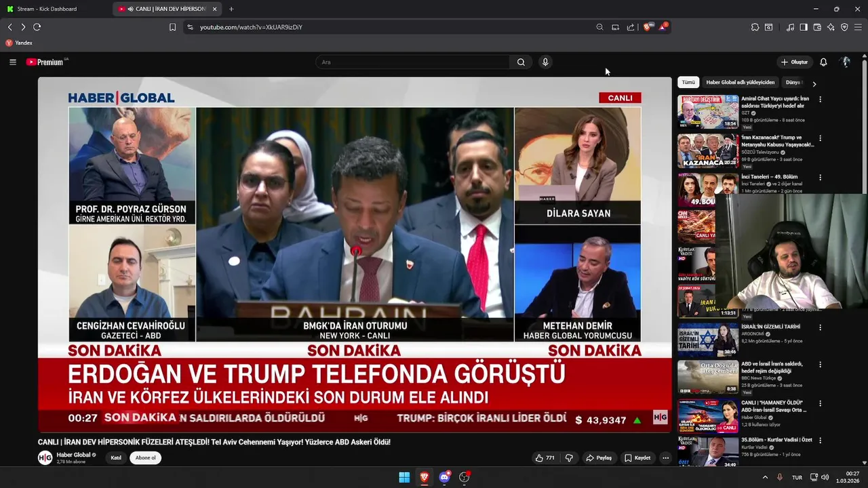Click the Abone ol subscribe button
Viewport: 868px width, 488px height.
(145, 458)
